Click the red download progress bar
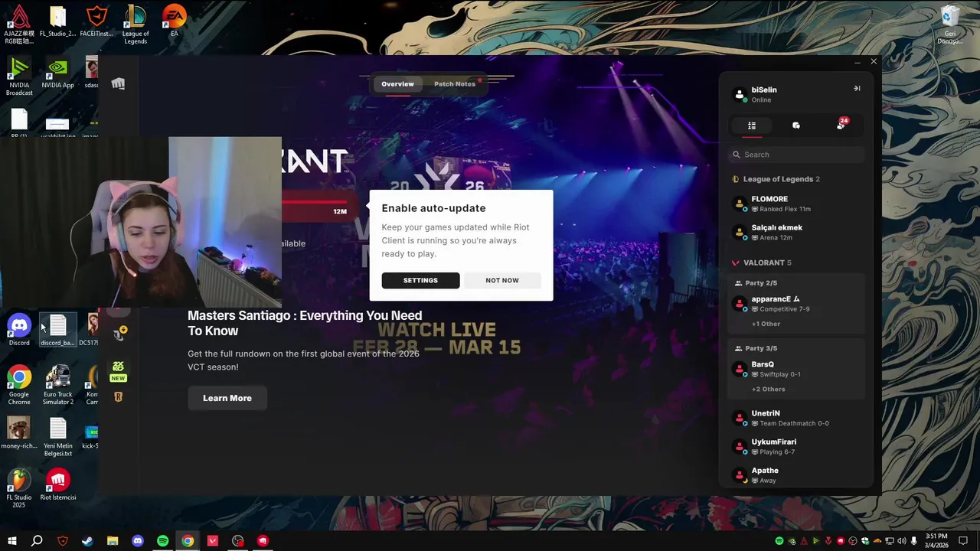The image size is (980, 551). (315, 204)
